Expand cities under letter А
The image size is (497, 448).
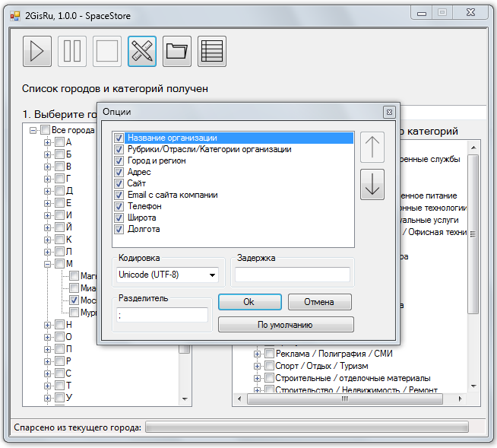(x=47, y=142)
